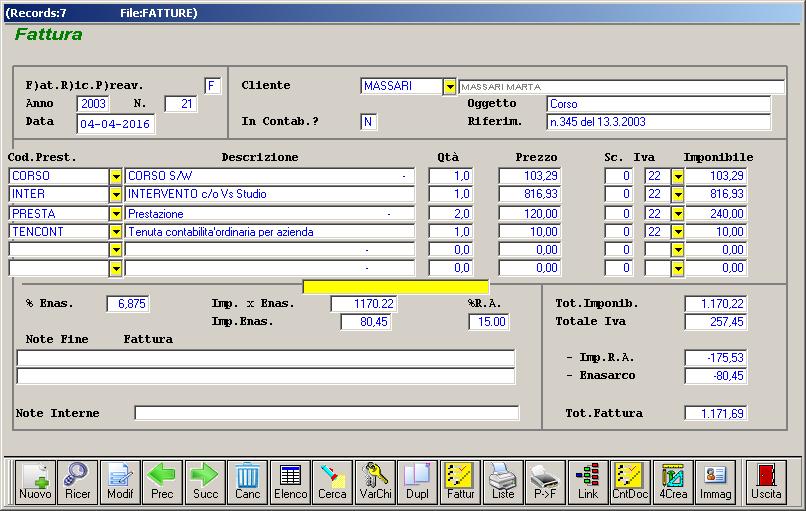Click the VarChi keys icon
The height and width of the screenshot is (511, 806).
(375, 482)
